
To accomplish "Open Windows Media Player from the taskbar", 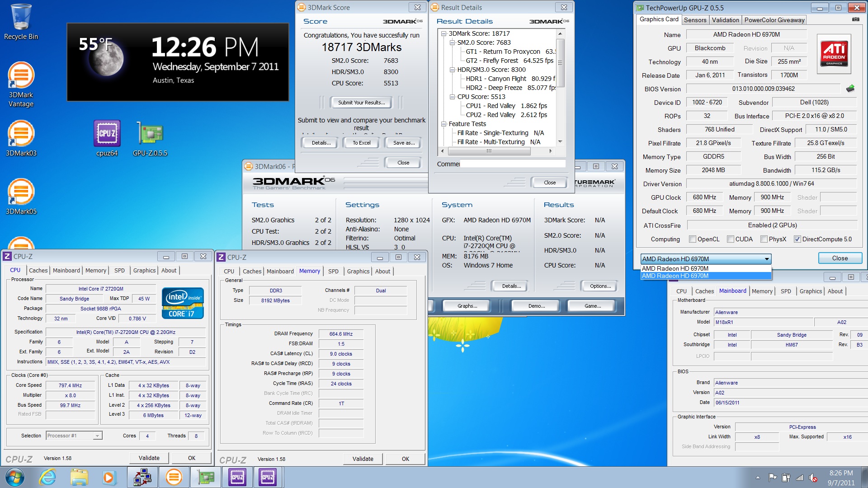I will coord(108,477).
